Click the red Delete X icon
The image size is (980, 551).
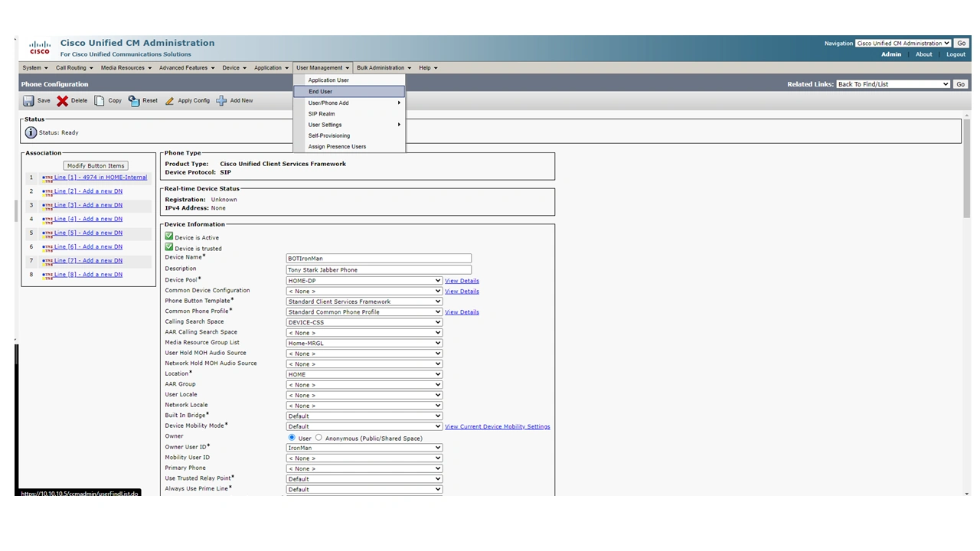pyautogui.click(x=63, y=101)
